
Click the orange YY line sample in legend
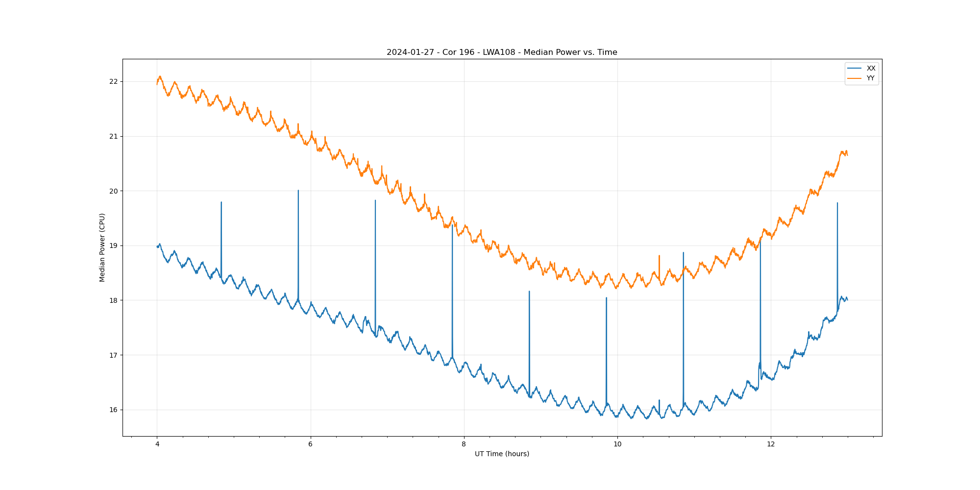click(855, 78)
